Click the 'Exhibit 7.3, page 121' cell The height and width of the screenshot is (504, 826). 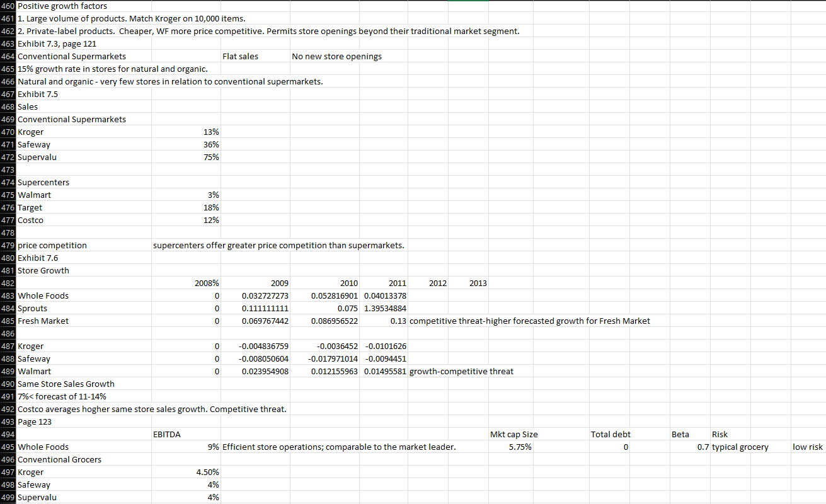[x=57, y=44]
